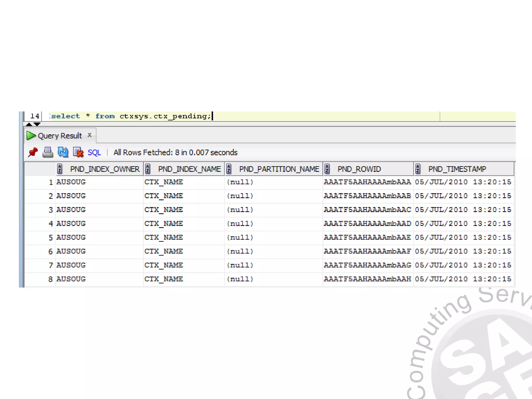The image size is (532, 399).
Task: Click the refresh query results icon
Action: 63,152
